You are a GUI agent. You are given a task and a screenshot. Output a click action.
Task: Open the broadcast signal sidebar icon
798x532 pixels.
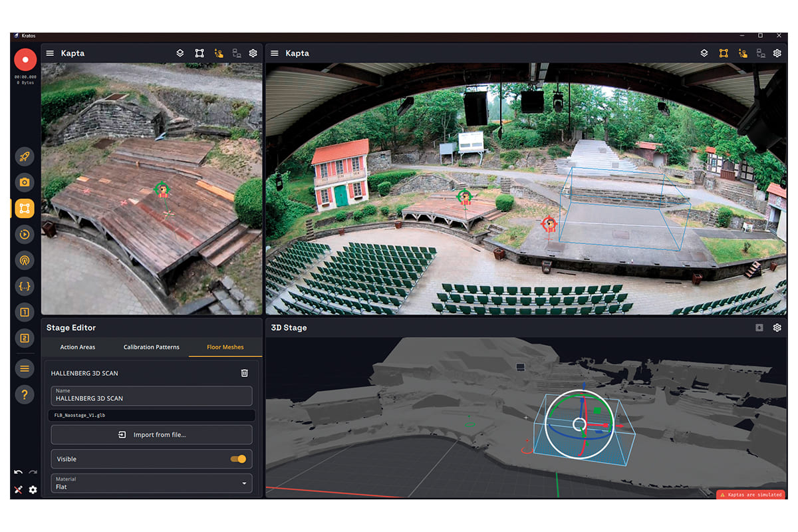(x=25, y=260)
